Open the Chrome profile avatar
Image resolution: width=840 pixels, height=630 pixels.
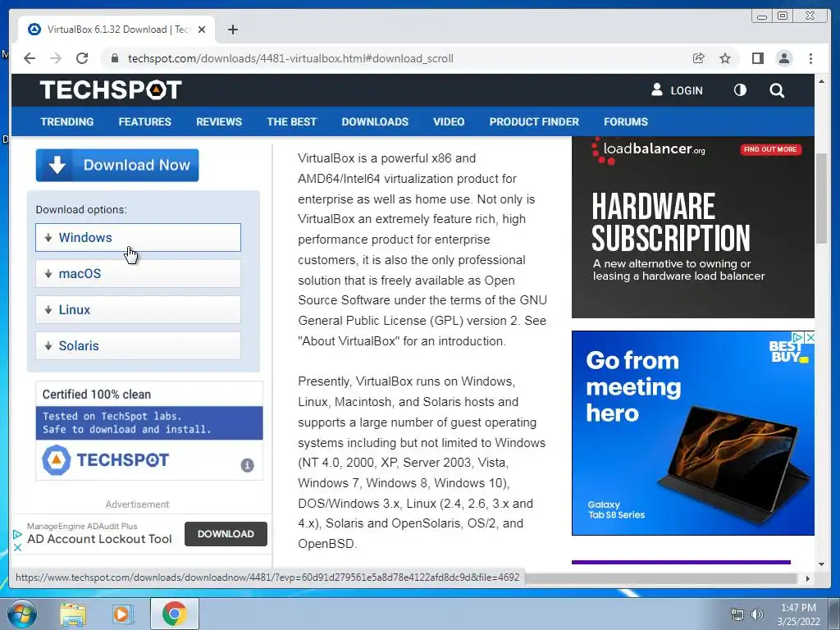tap(784, 58)
